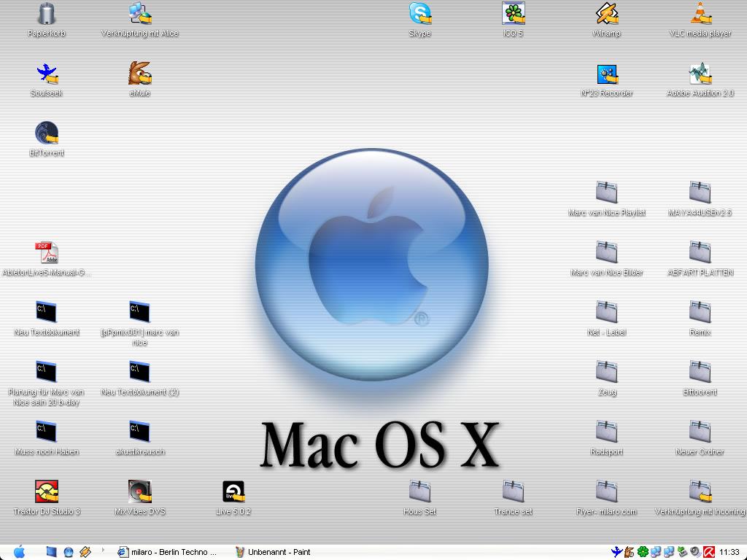Click the Apple start button in taskbar
This screenshot has height=560, width=747.
coord(19,552)
